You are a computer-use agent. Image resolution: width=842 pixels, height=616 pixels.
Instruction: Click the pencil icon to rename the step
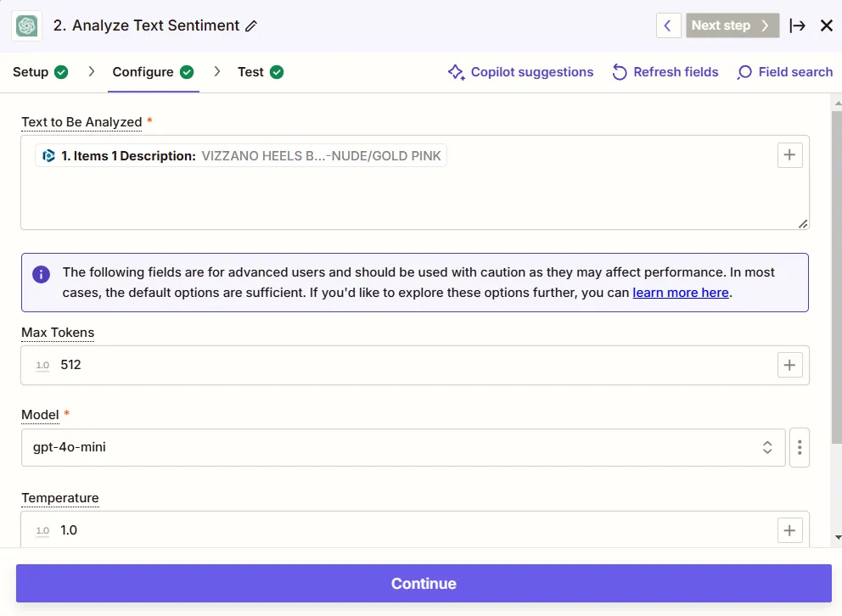pyautogui.click(x=250, y=26)
